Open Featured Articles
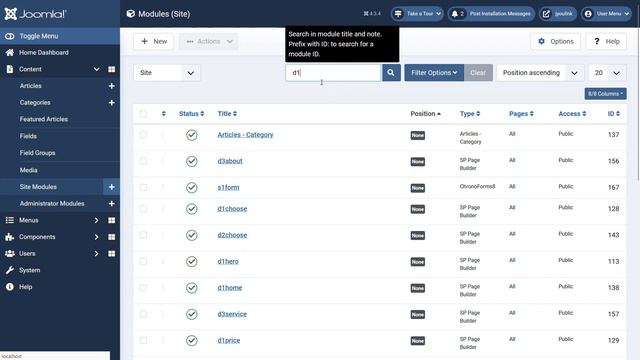This screenshot has height=360, width=640. pyautogui.click(x=44, y=119)
